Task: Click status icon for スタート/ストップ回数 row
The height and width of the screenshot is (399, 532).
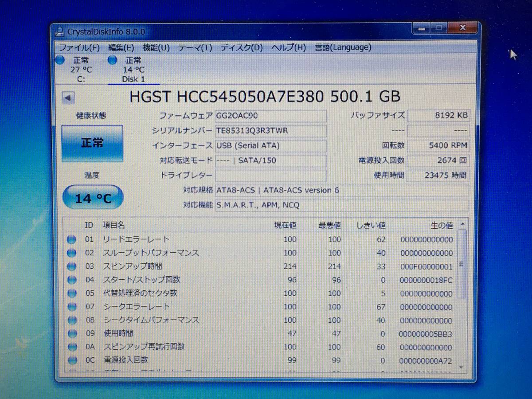Action: (x=71, y=280)
